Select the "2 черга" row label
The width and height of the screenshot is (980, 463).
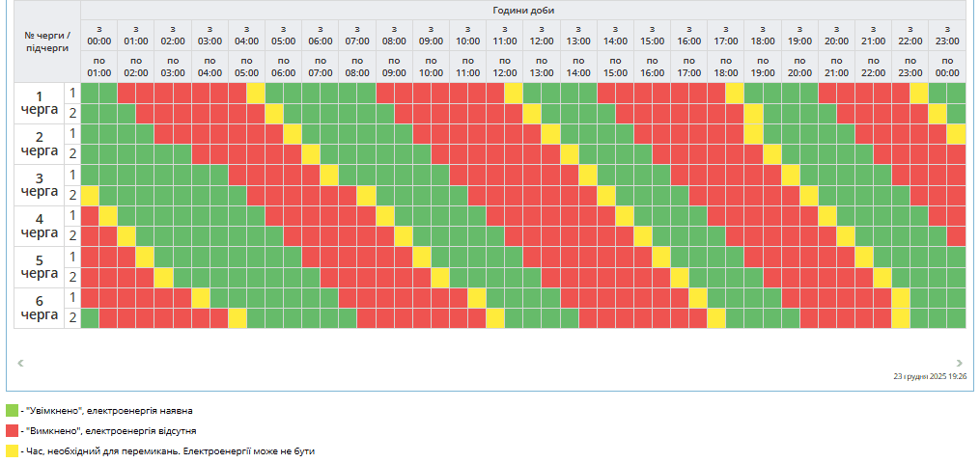pos(39,143)
